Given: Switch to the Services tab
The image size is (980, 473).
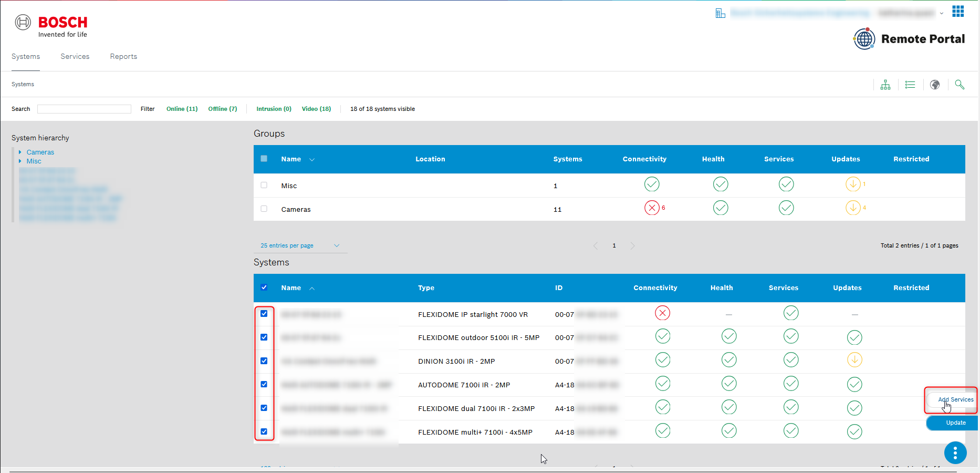Looking at the screenshot, I should click(x=75, y=56).
